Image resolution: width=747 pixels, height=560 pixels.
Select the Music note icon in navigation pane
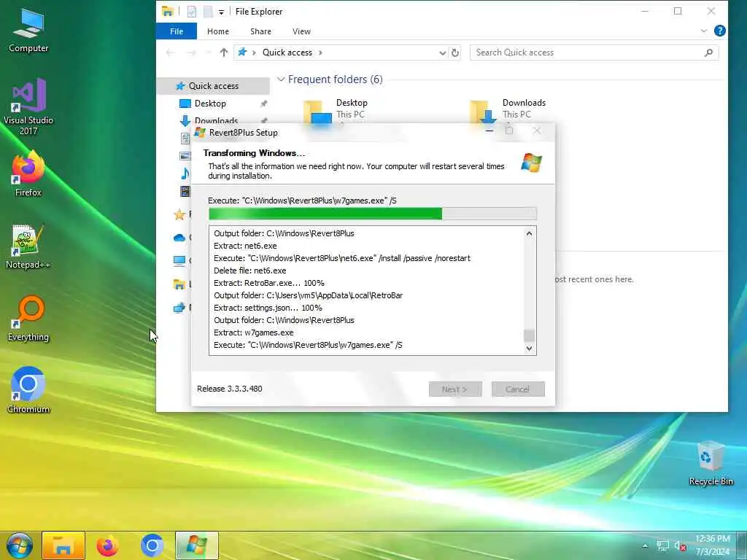tap(185, 173)
